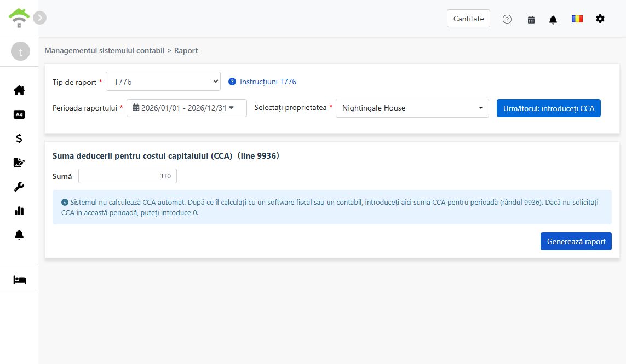Open the sidebar bell notifications icon
The width and height of the screenshot is (626, 364).
(19, 235)
